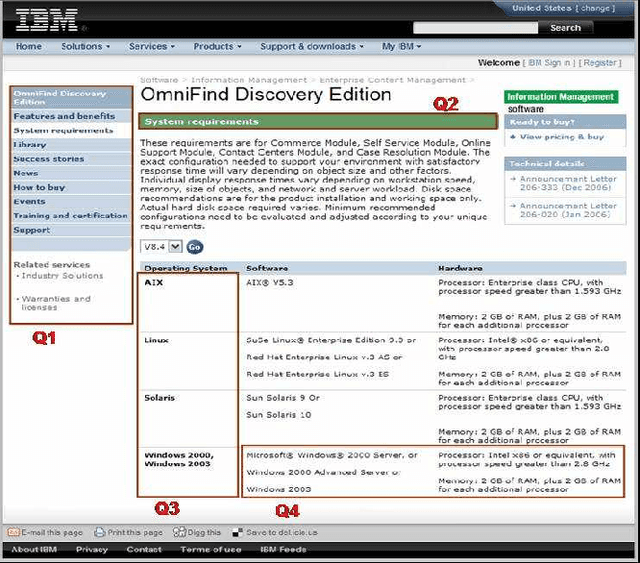Click the round Go button
640x563 pixels.
click(x=195, y=247)
